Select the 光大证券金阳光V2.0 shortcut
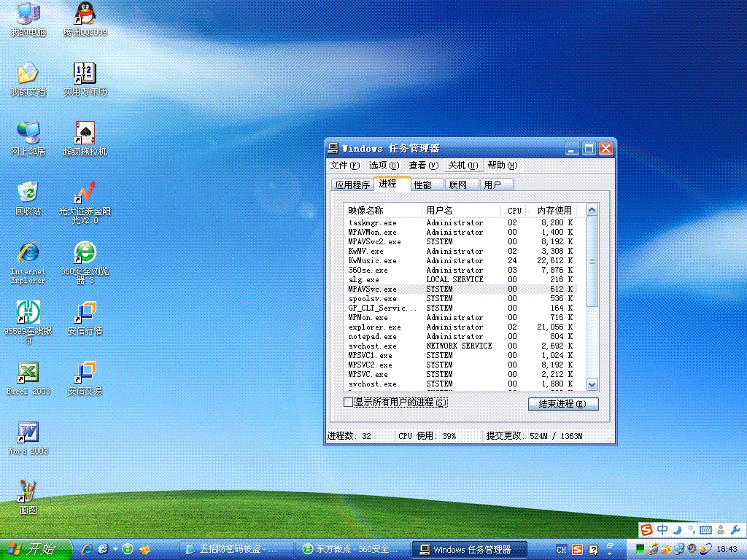 [85, 203]
